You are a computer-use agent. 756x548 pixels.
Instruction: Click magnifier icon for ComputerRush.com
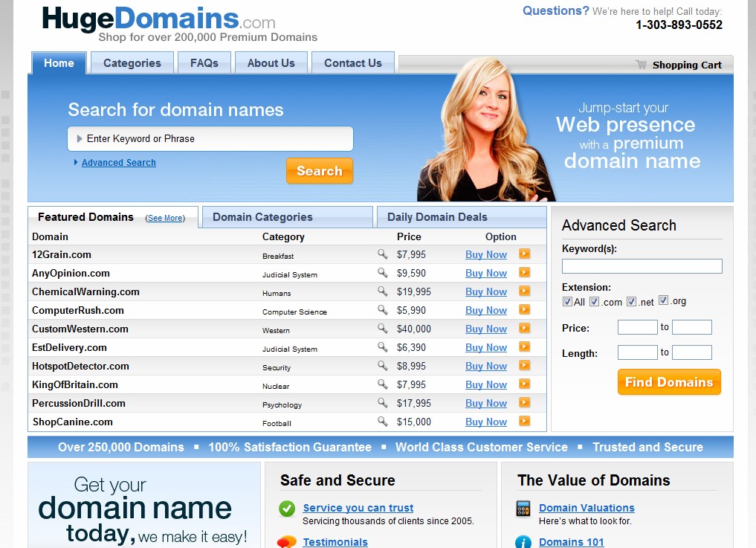click(x=382, y=310)
